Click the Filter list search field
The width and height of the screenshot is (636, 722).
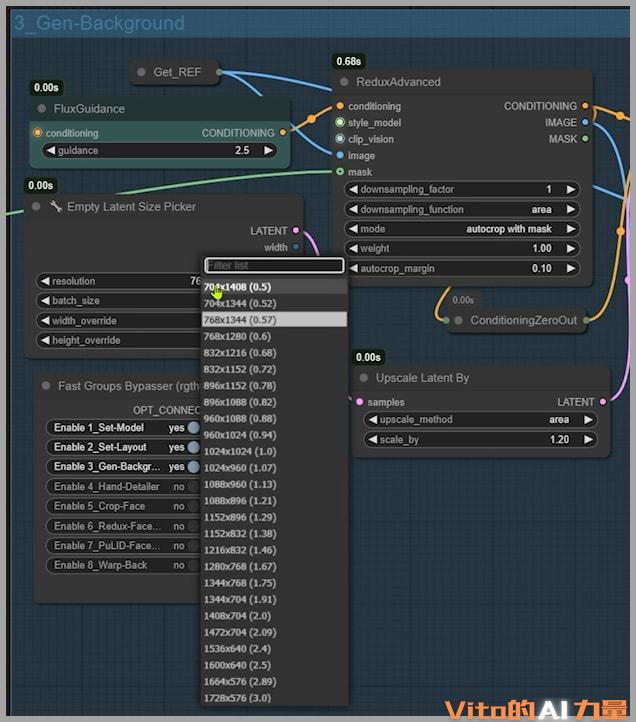(274, 265)
